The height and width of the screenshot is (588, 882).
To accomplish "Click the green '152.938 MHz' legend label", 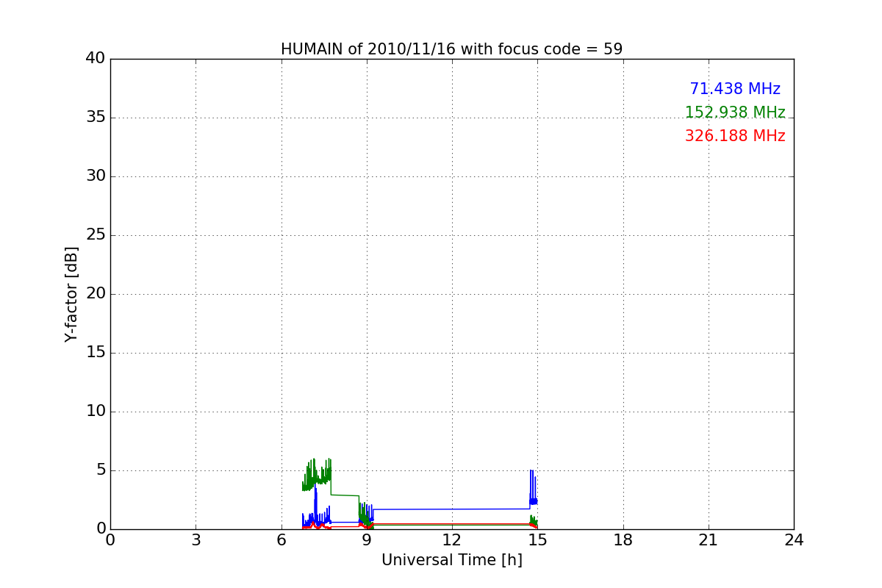I will click(735, 112).
